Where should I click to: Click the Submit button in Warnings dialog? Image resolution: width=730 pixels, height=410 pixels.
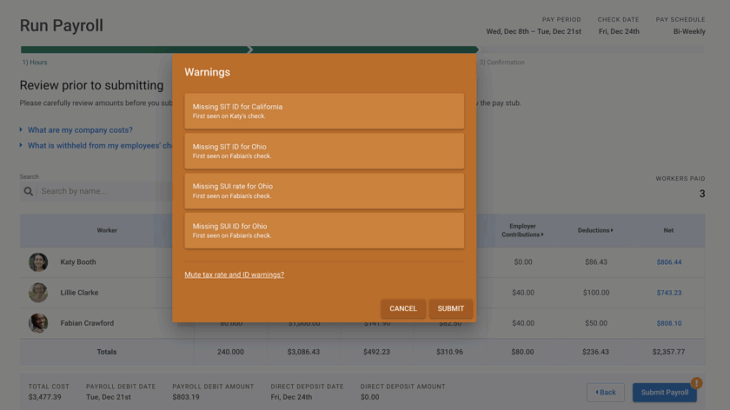click(x=450, y=309)
